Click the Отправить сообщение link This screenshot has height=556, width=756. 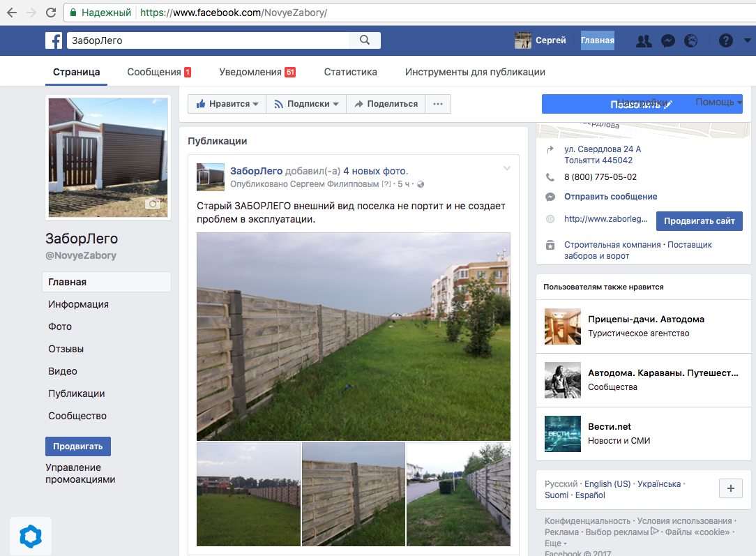610,197
